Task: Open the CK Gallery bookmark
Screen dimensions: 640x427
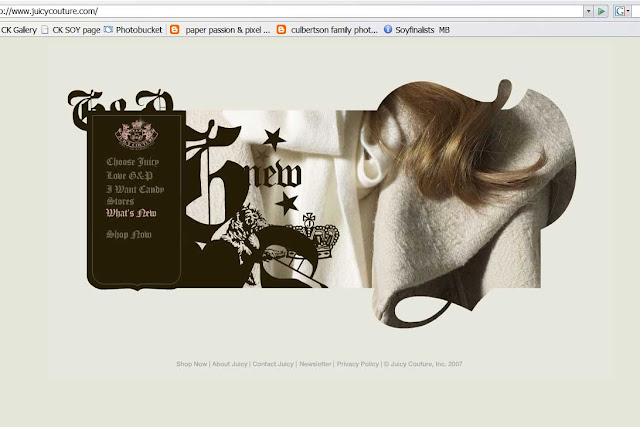Action: (x=18, y=30)
